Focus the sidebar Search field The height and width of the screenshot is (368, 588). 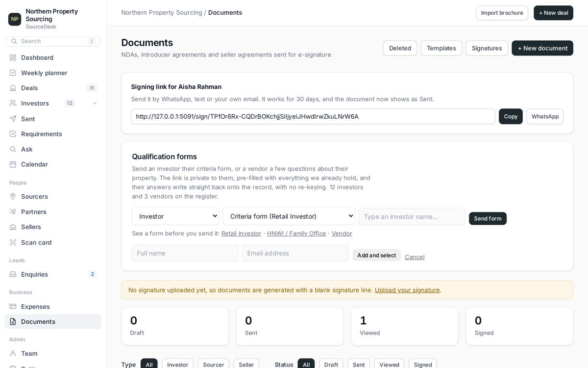pos(53,41)
